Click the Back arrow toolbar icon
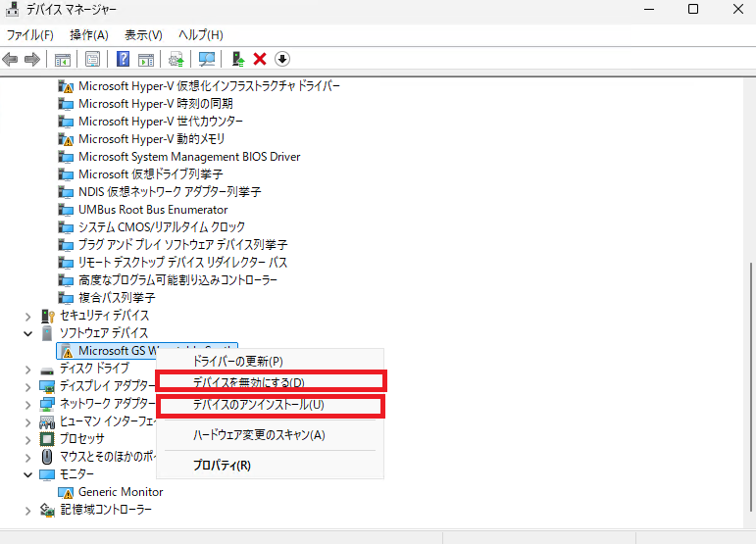The height and width of the screenshot is (544, 756). pyautogui.click(x=10, y=59)
